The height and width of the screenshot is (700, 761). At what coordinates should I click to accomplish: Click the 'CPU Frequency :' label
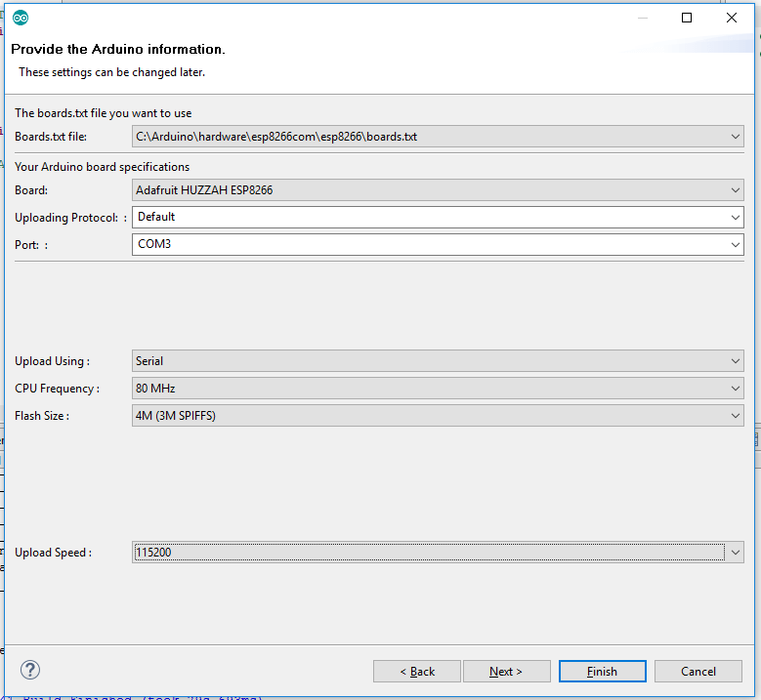coord(57,389)
